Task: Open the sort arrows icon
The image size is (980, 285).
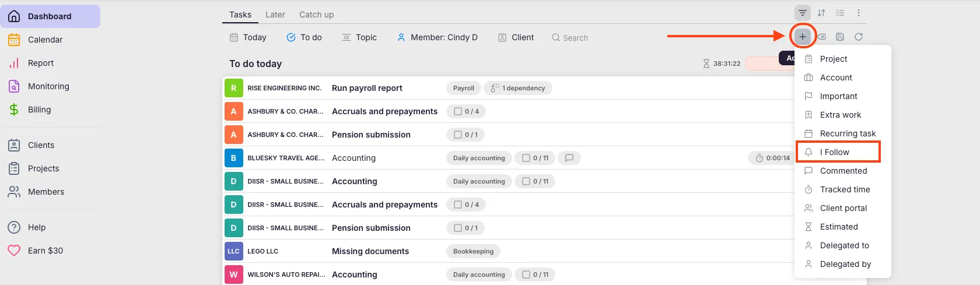Action: pos(821,13)
